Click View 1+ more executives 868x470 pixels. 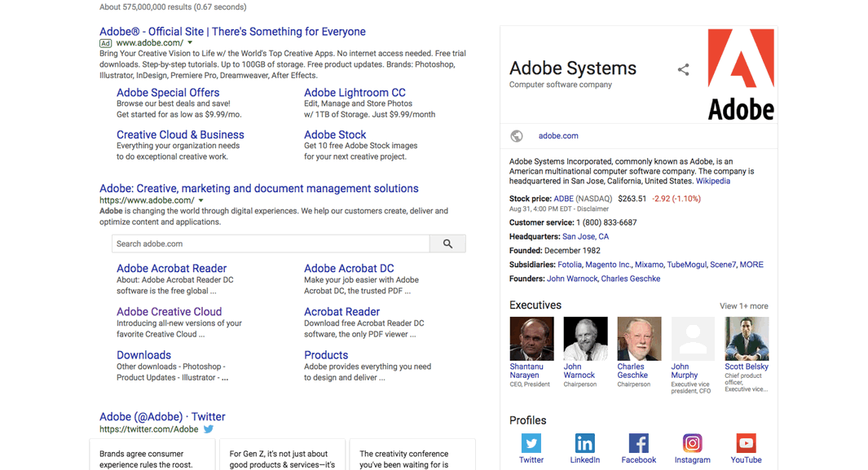coord(744,306)
